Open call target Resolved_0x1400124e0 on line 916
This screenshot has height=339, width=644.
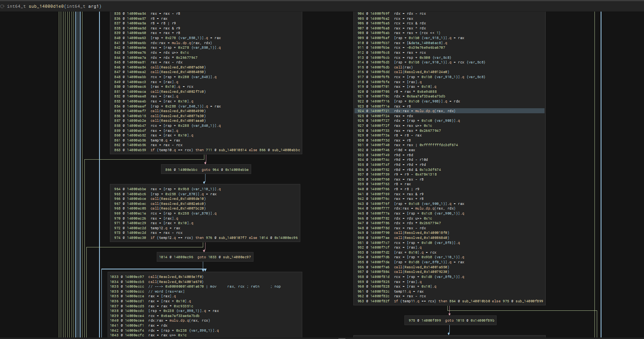pyautogui.click(x=426, y=72)
